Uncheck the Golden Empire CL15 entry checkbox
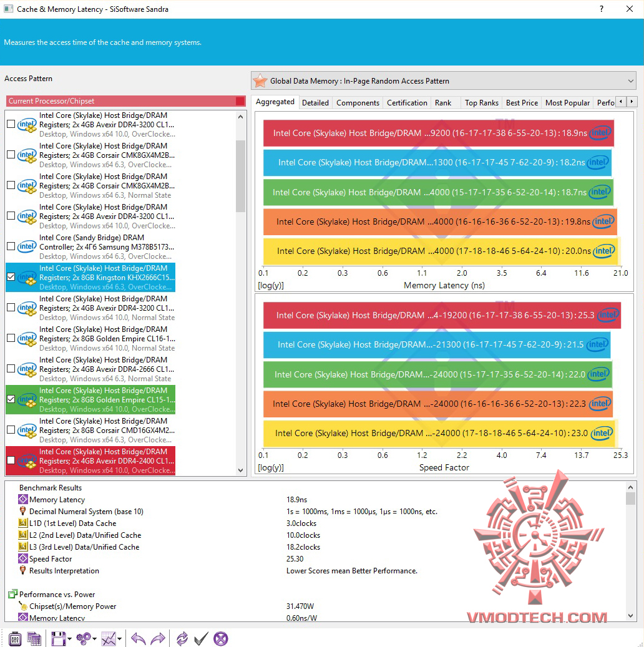The width and height of the screenshot is (644, 647). click(11, 399)
